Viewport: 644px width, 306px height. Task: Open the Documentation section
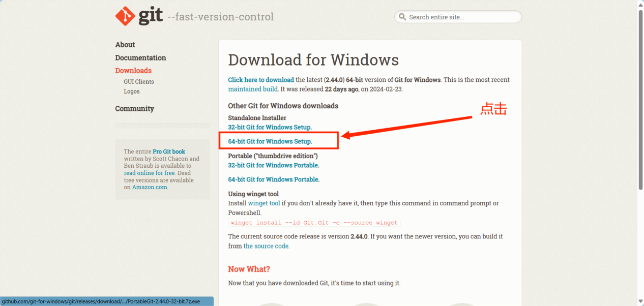[x=140, y=58]
